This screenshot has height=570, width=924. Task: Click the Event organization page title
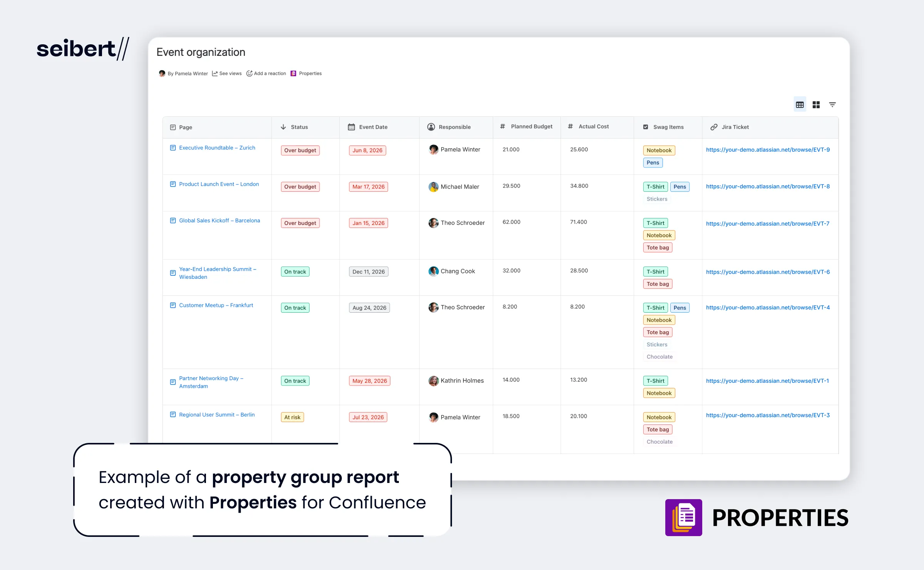point(201,52)
